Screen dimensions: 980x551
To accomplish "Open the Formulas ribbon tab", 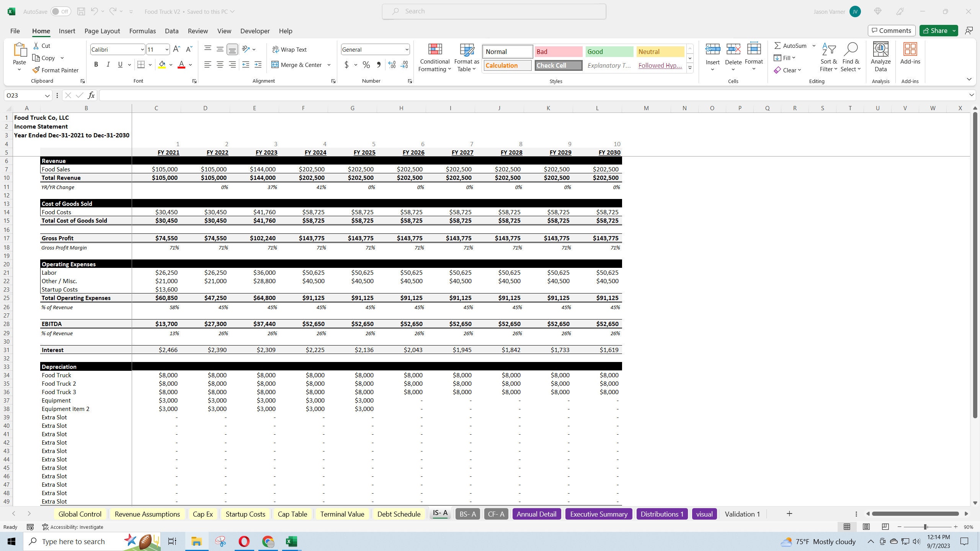I will pyautogui.click(x=142, y=31).
